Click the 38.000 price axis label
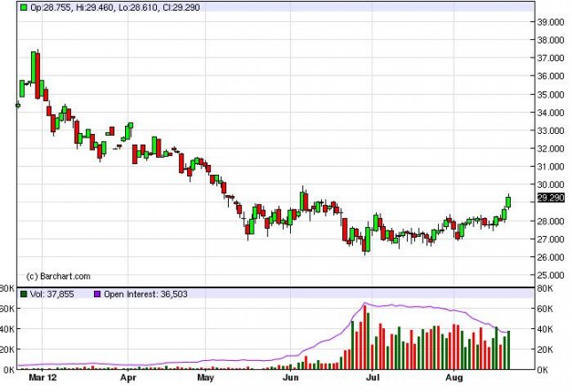The height and width of the screenshot is (392, 572). click(x=551, y=40)
